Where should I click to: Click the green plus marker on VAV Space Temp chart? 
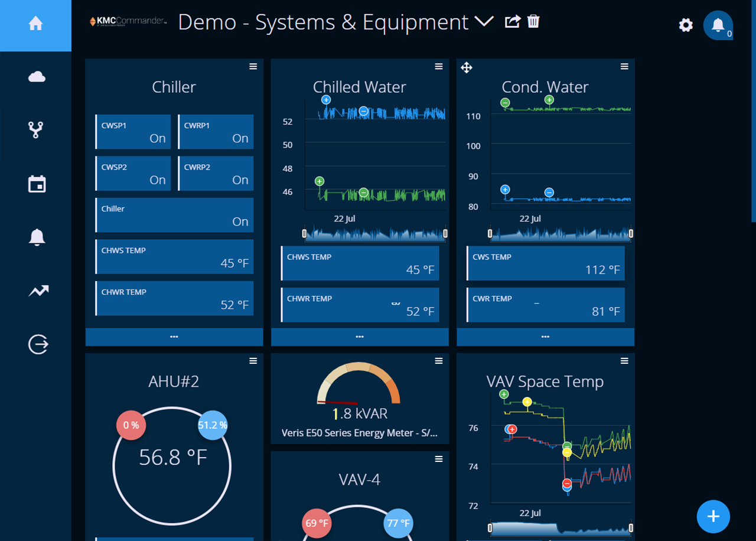[504, 394]
